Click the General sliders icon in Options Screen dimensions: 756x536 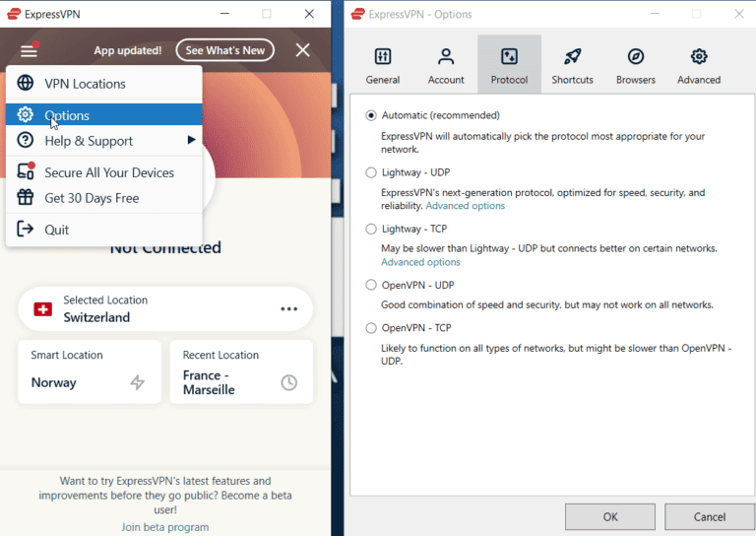coord(383,56)
